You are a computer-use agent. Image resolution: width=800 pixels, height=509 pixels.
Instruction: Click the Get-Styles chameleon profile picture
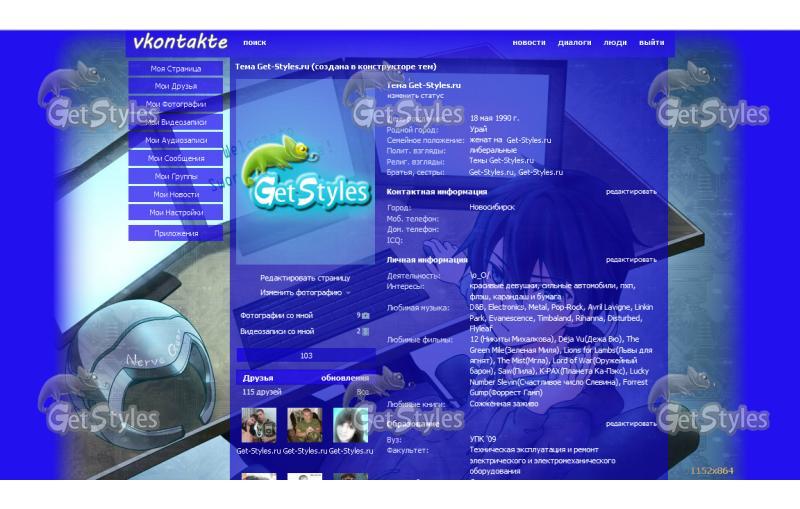pyautogui.click(x=305, y=176)
